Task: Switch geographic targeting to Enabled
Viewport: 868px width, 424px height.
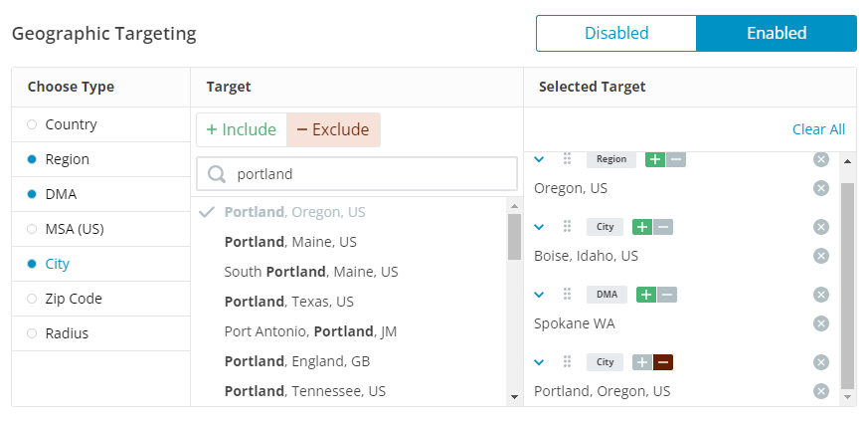Action: [x=777, y=33]
